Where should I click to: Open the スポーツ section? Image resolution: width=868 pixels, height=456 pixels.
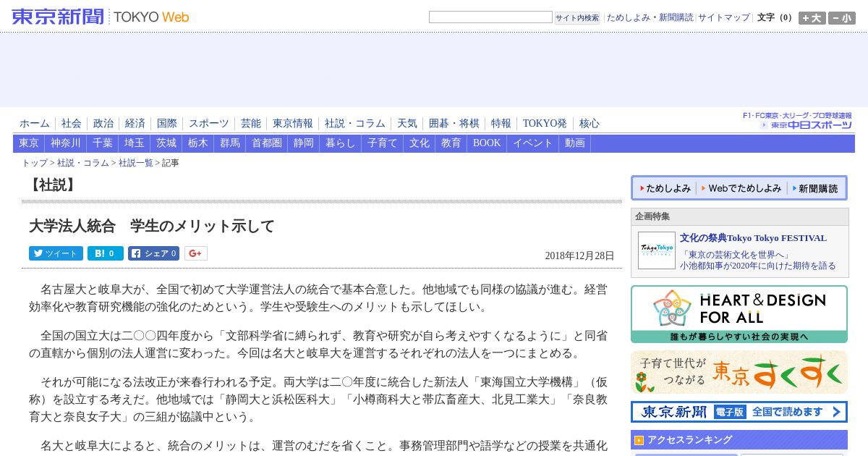click(209, 123)
